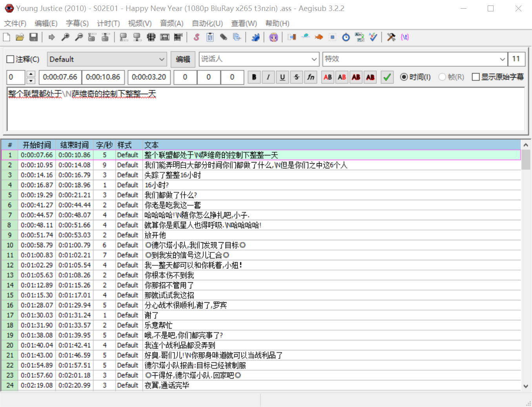532x407 pixels.
Task: Open the Resample Resolution icon
Action: coord(332,37)
